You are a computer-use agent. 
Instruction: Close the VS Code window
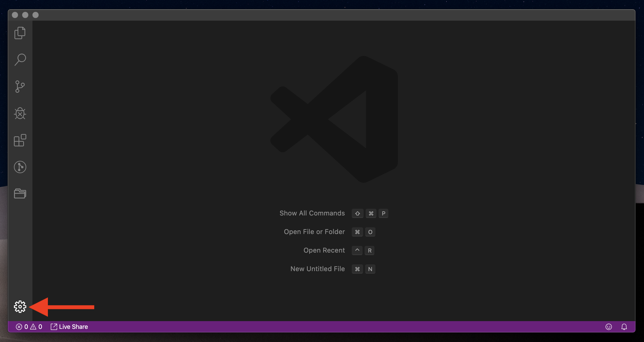(15, 15)
